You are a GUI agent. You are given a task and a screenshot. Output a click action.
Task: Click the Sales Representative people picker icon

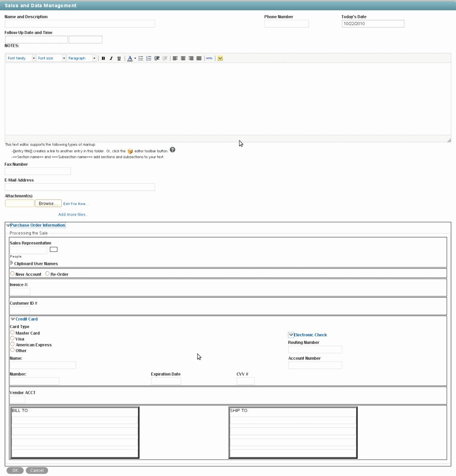(53, 249)
